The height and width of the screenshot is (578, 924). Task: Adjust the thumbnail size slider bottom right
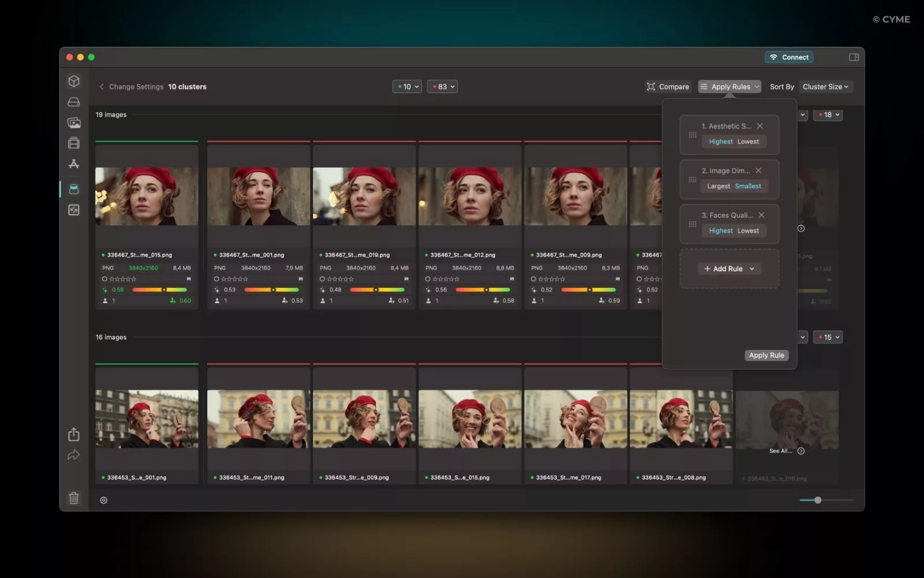817,501
